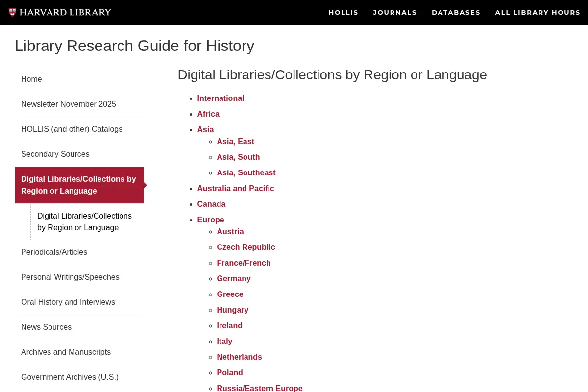588x392 pixels.
Task: Open Newsletter November 2025 in the sidebar
Action: click(79, 104)
